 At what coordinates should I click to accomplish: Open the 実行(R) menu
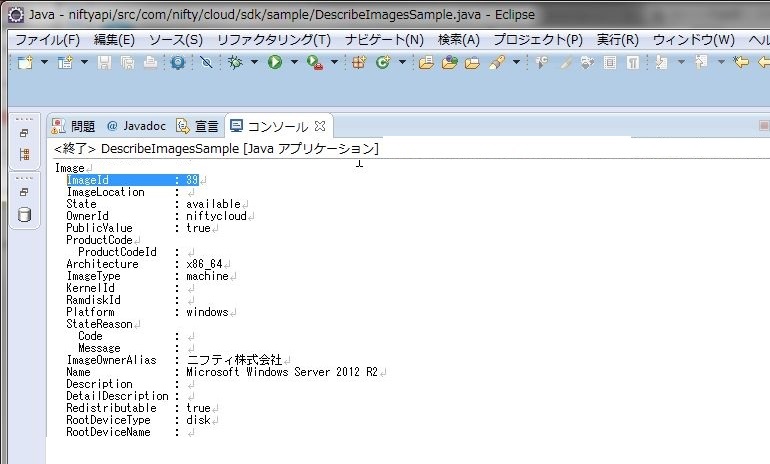click(618, 39)
